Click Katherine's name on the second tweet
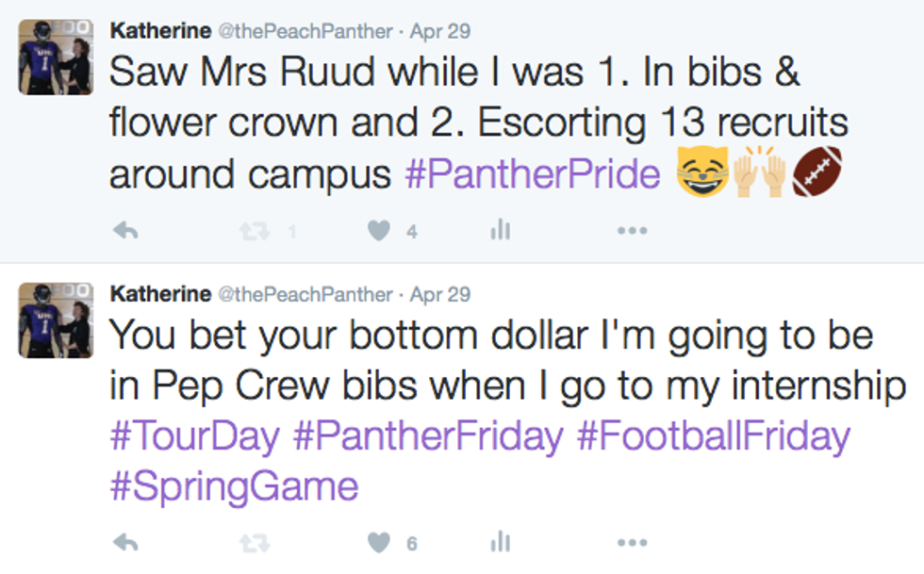This screenshot has height=574, width=924. [x=160, y=294]
